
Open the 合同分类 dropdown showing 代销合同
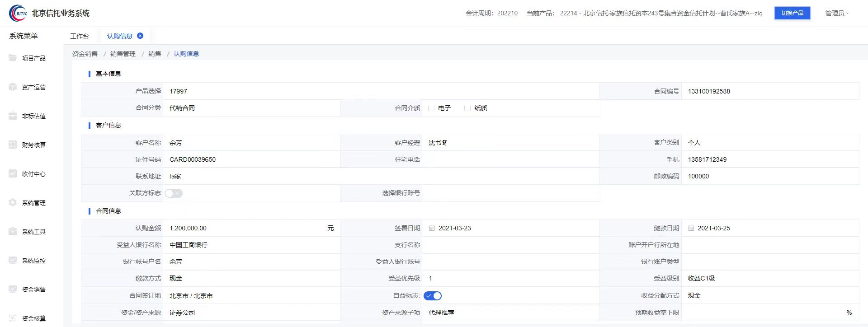tap(251, 108)
